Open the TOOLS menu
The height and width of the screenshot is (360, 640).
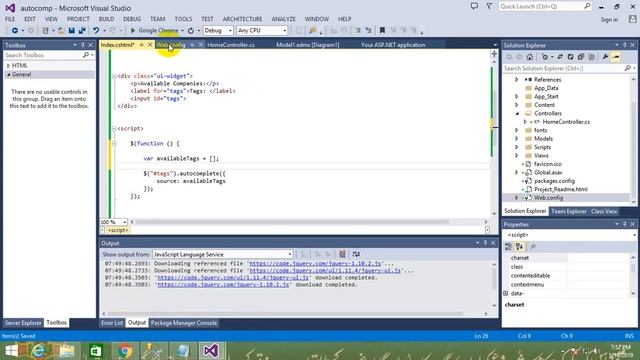[x=183, y=19]
